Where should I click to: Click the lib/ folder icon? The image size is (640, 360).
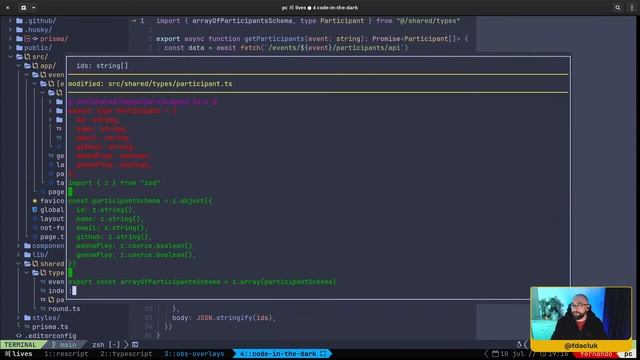point(27,255)
